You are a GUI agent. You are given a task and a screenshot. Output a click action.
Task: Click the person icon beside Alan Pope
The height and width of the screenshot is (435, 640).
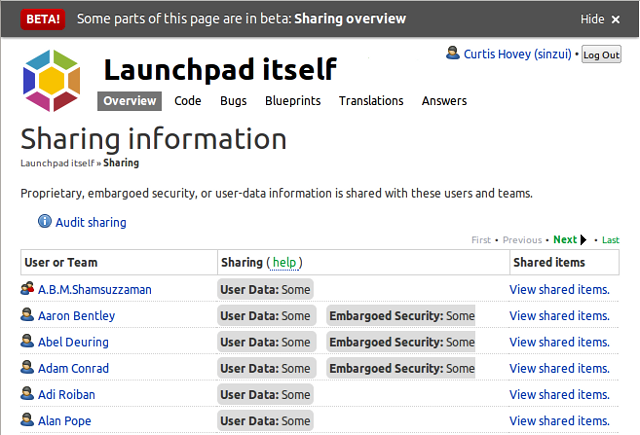tap(27, 419)
